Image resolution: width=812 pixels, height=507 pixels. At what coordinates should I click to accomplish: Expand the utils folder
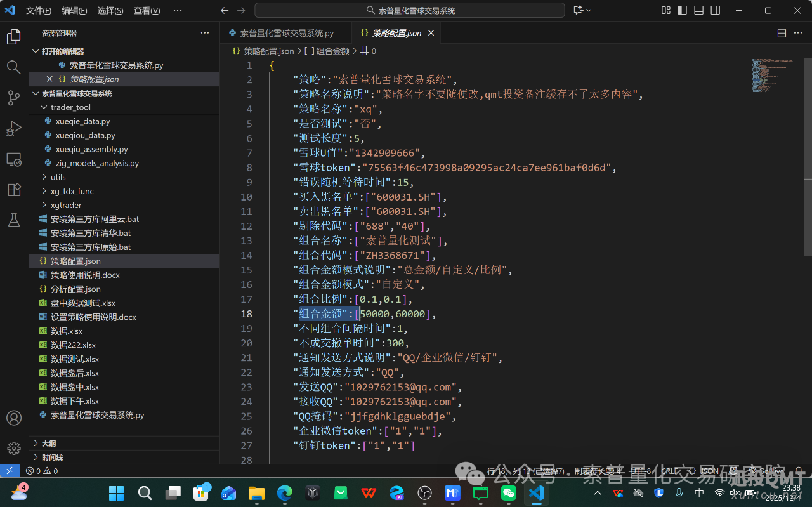pos(58,177)
